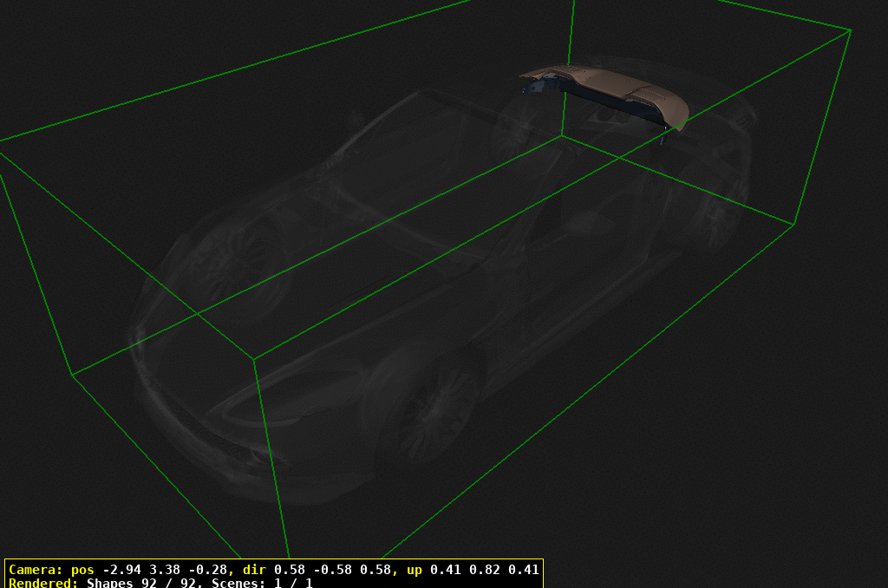The width and height of the screenshot is (888, 588).
Task: Click bounding box corner behind the brown panel
Action: point(562,135)
